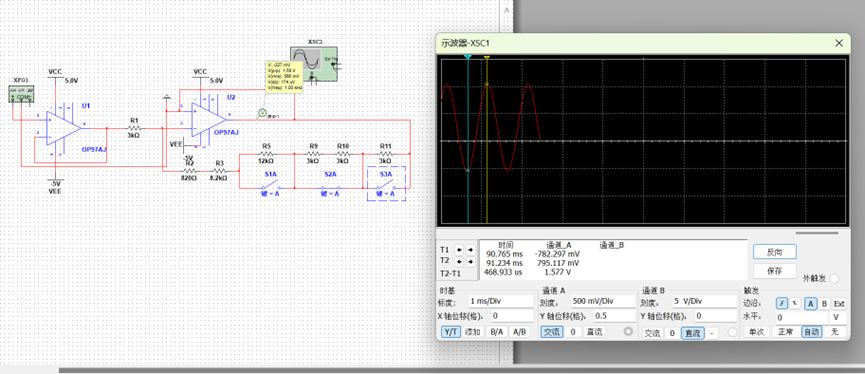
Task: Select 无 none trigger mode
Action: 835,332
